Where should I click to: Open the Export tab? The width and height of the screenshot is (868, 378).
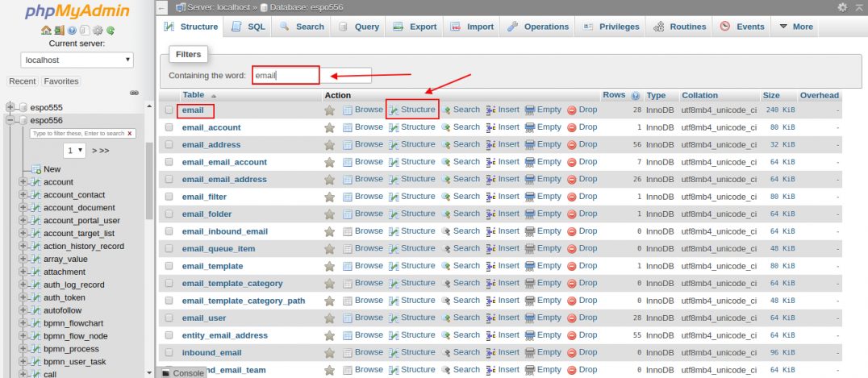point(415,27)
